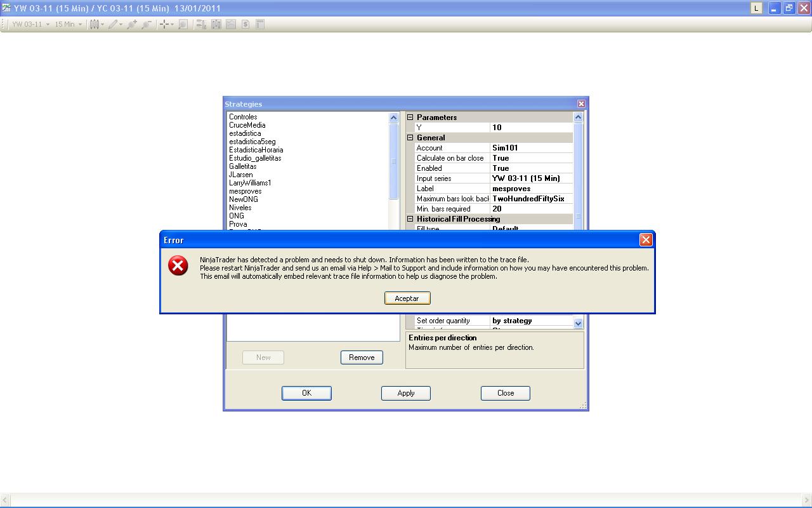Screen dimensions: 812x508
Task: Select the NewONG strategy
Action: 244,199
